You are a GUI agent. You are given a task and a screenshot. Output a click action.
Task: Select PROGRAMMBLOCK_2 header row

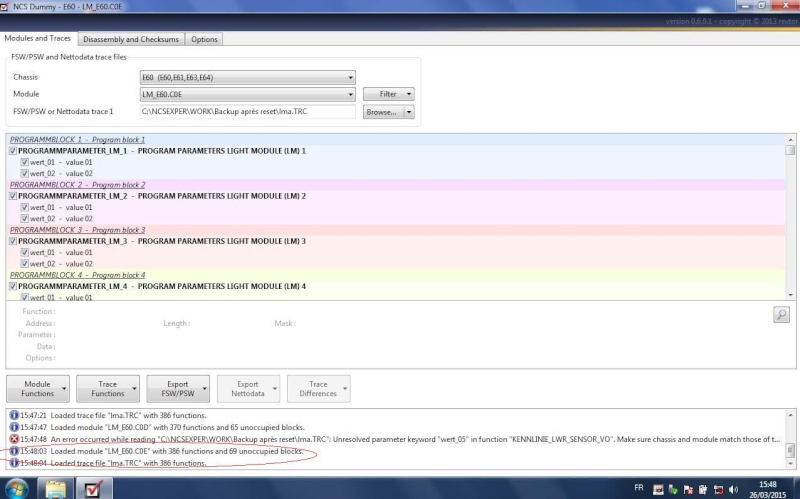396,185
